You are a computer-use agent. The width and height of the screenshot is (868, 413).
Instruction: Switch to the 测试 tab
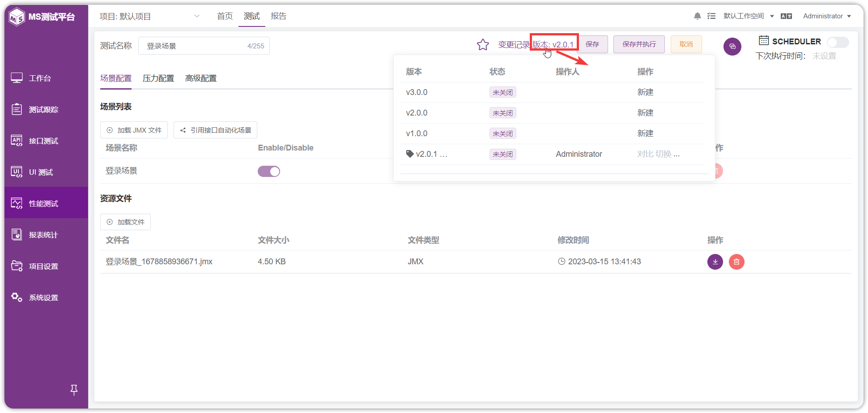point(252,16)
